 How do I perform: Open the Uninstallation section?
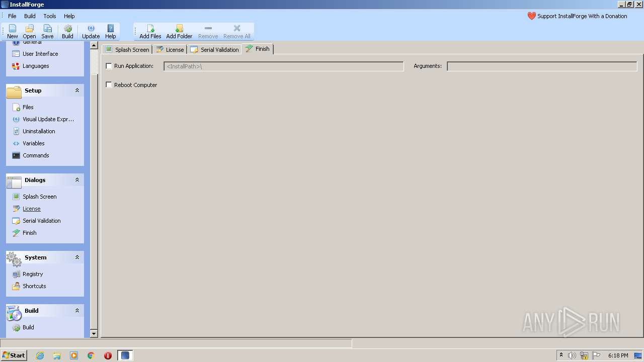(39, 131)
